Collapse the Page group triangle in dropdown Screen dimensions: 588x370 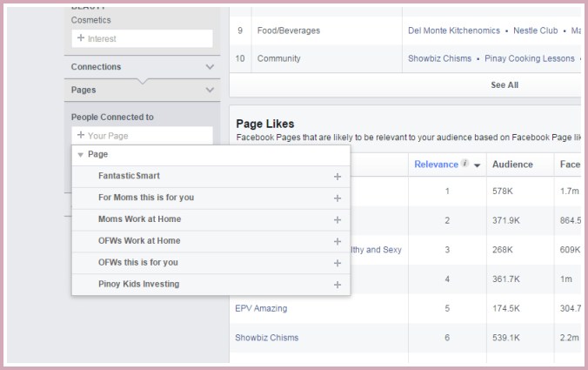81,155
